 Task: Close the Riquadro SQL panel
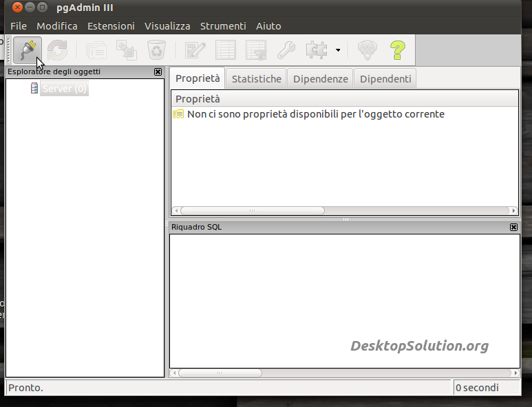tap(513, 227)
